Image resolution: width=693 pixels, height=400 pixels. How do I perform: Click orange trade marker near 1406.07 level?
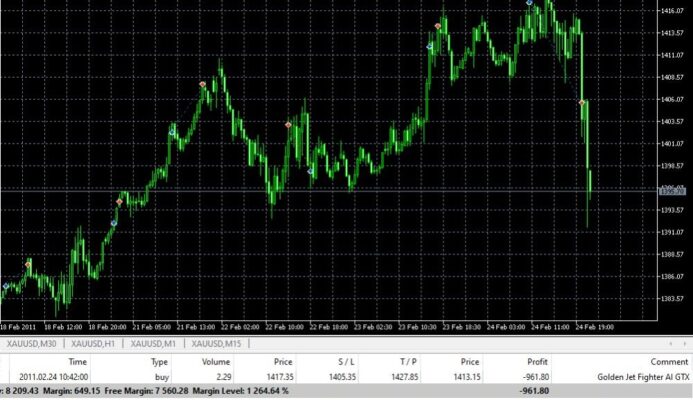tap(582, 102)
